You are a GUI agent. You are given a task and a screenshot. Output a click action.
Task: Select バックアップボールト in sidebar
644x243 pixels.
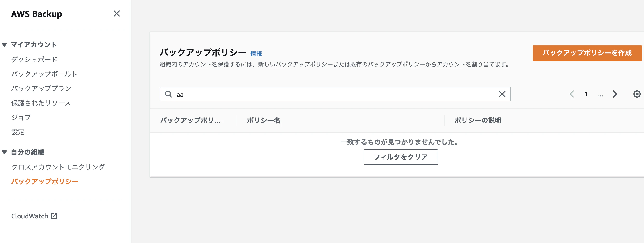click(44, 74)
